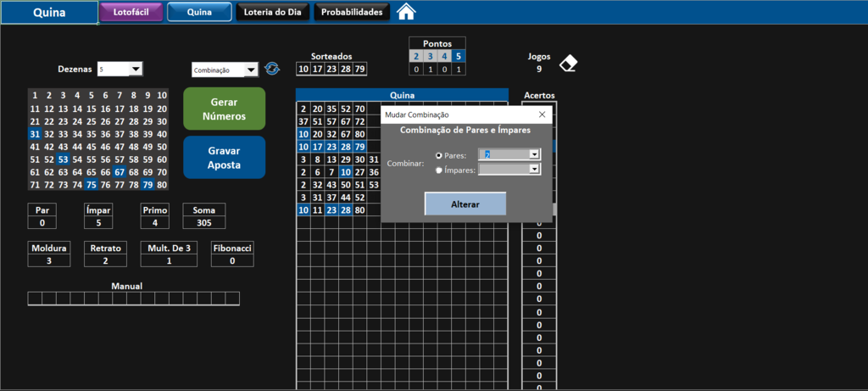Click the first Manual entry cell
The image size is (868, 391).
35,299
